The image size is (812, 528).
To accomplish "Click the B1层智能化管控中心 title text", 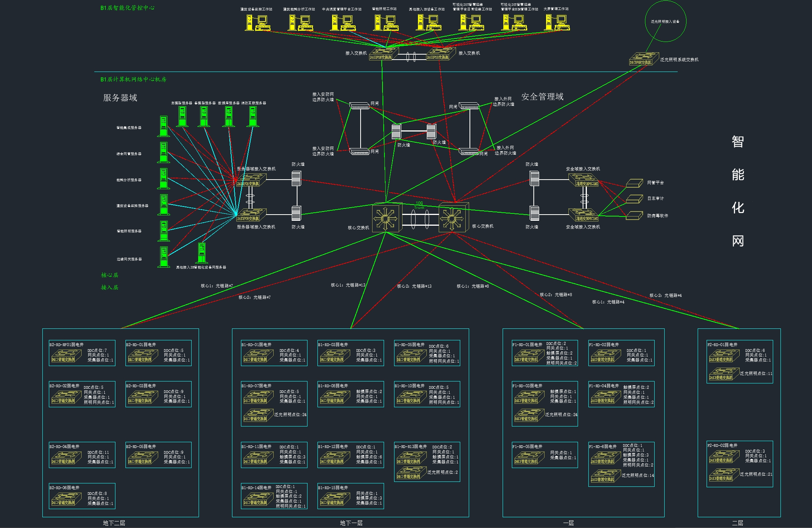I will point(127,8).
